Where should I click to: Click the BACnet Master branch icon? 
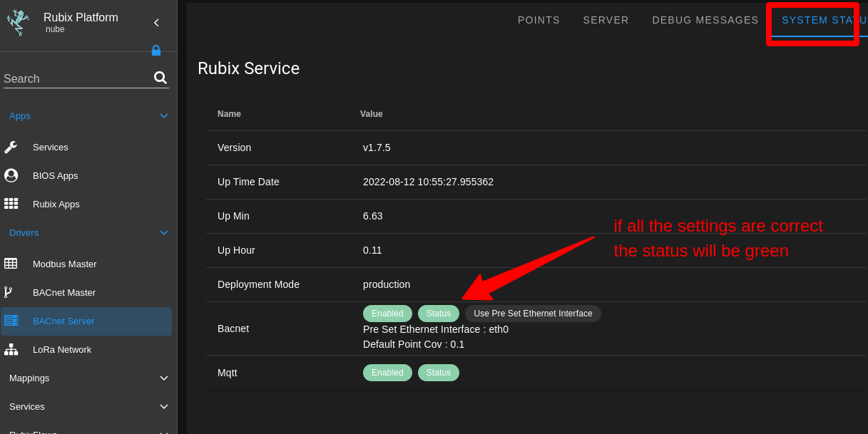pos(9,292)
